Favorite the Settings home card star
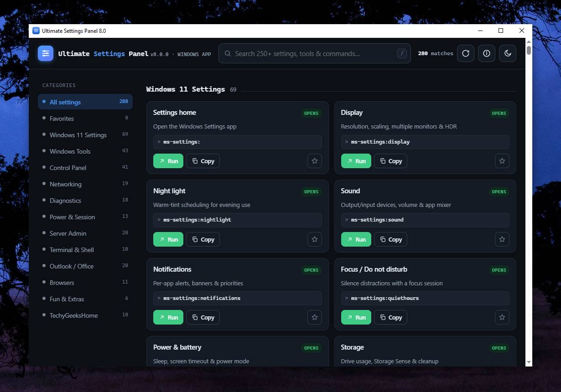This screenshot has width=561, height=392. tap(315, 161)
